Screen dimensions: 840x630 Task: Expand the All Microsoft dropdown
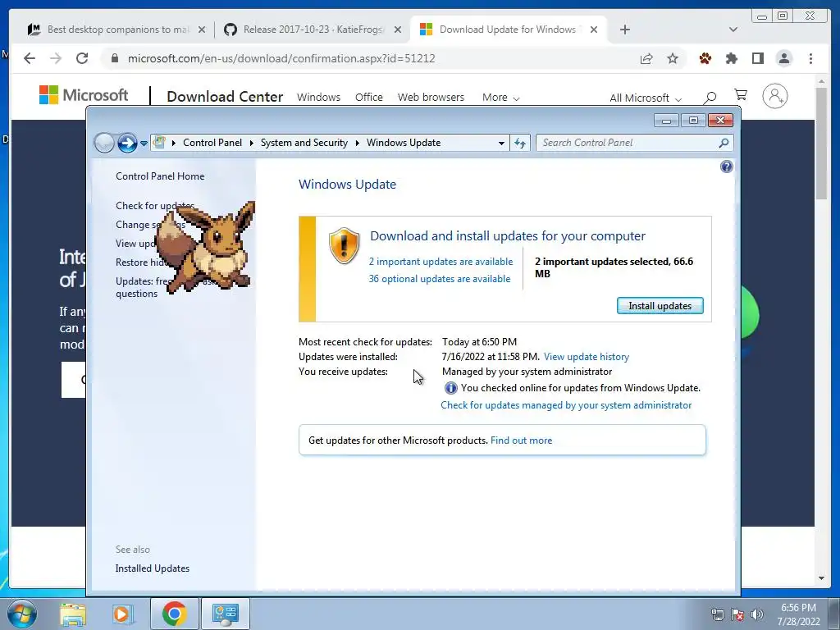pos(646,98)
